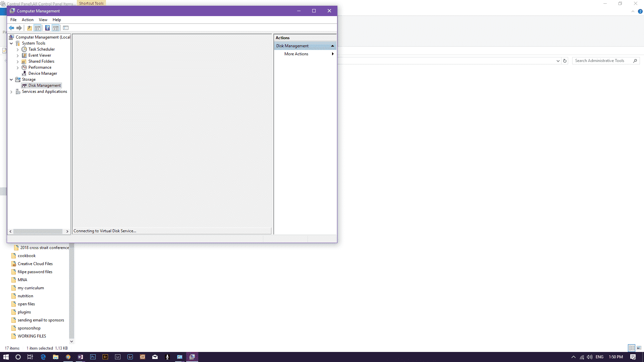Click Search Administrative Tools field
Screen dimensions: 644x362
[606, 61]
